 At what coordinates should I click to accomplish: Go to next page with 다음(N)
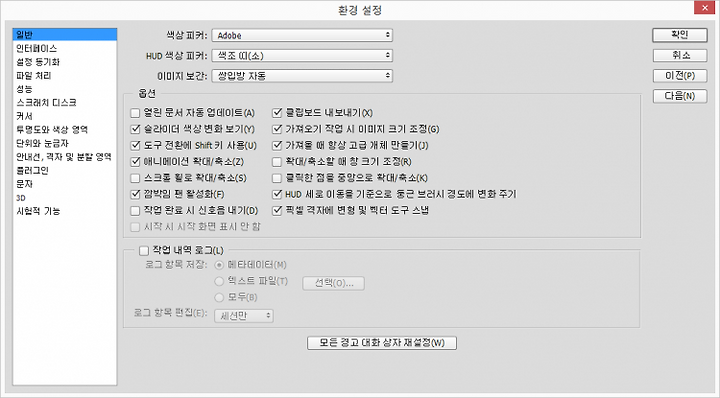click(x=680, y=96)
